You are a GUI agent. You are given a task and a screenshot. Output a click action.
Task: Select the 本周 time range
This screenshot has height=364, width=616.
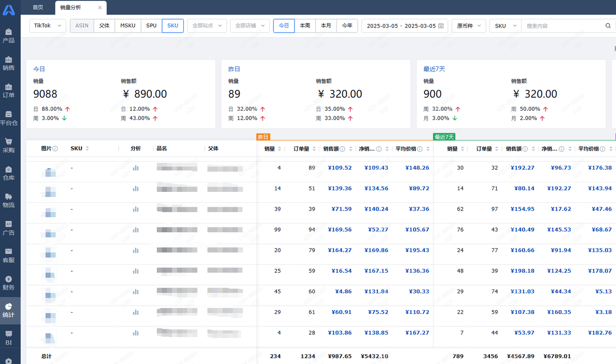(x=305, y=26)
